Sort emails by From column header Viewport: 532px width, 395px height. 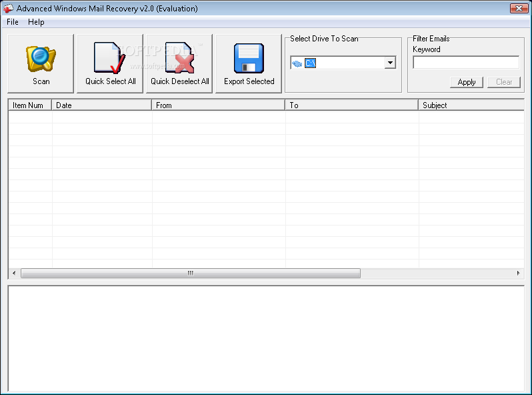(x=218, y=105)
